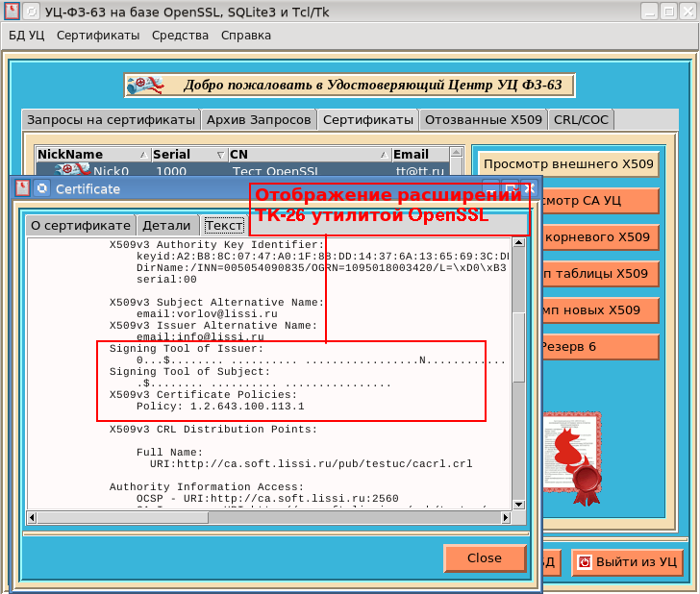Screen dimensions: 700x594
Task: Click the OCSP URI line
Action: [267, 499]
